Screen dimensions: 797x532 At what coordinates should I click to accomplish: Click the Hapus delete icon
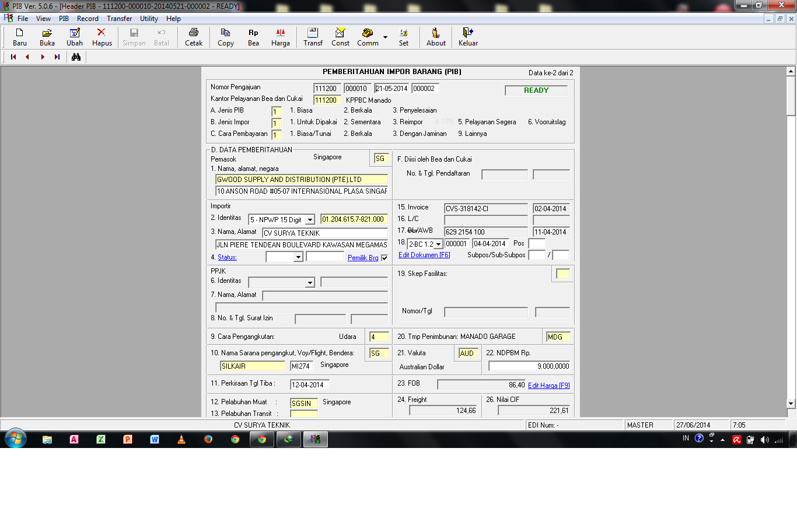click(x=102, y=33)
